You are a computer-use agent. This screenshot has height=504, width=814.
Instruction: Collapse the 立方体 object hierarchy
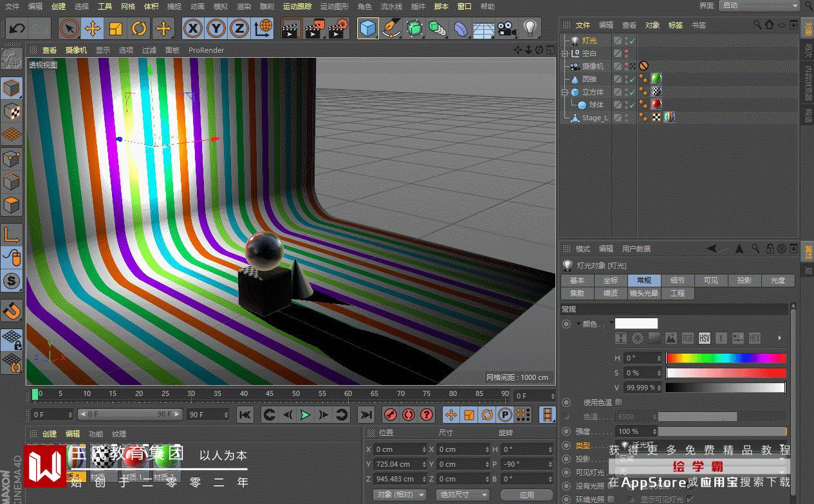point(565,92)
